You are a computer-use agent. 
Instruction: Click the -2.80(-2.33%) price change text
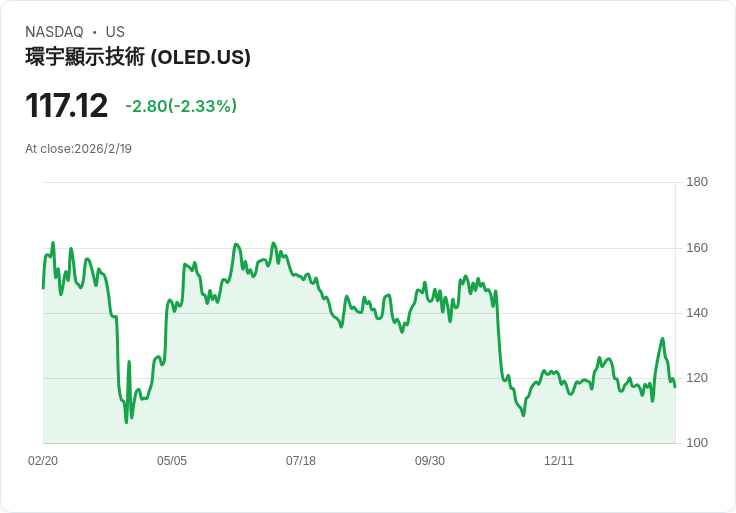click(181, 106)
